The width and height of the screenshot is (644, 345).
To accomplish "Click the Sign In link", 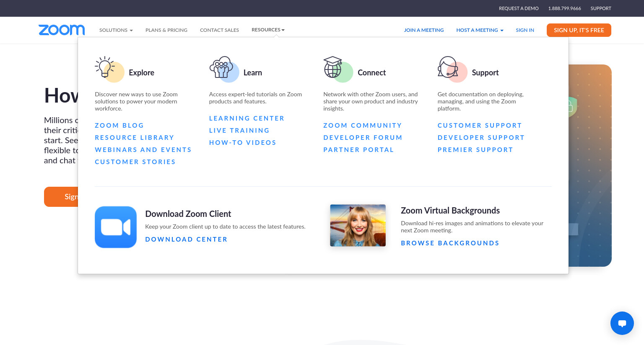I will click(525, 30).
